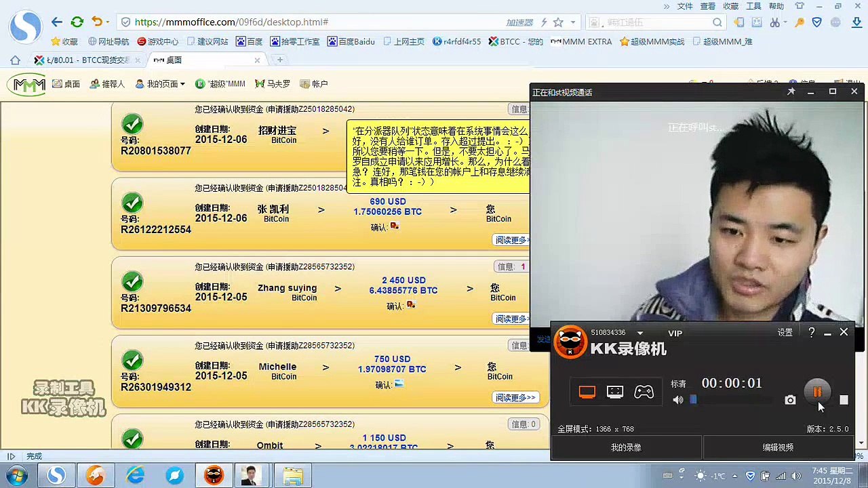This screenshot has width=868, height=488.
Task: Open the browser home page icon
Action: click(x=15, y=60)
